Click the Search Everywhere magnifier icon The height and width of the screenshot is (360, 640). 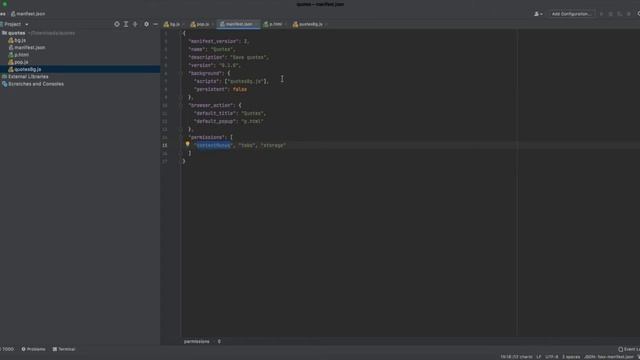point(638,14)
